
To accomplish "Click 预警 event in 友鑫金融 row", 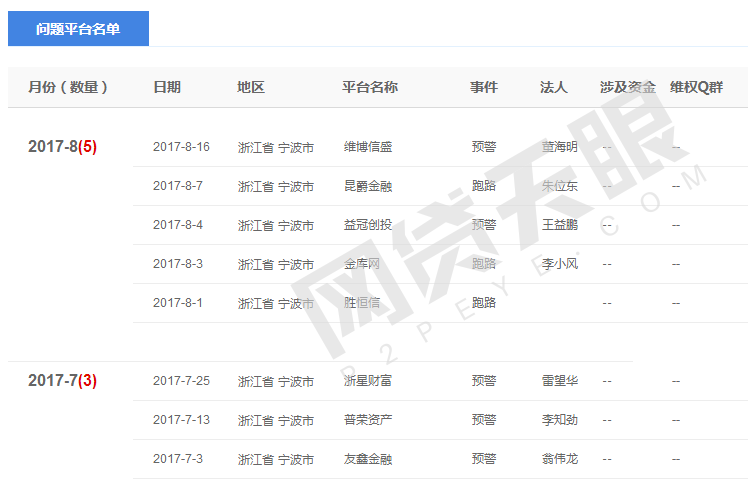I will [484, 459].
